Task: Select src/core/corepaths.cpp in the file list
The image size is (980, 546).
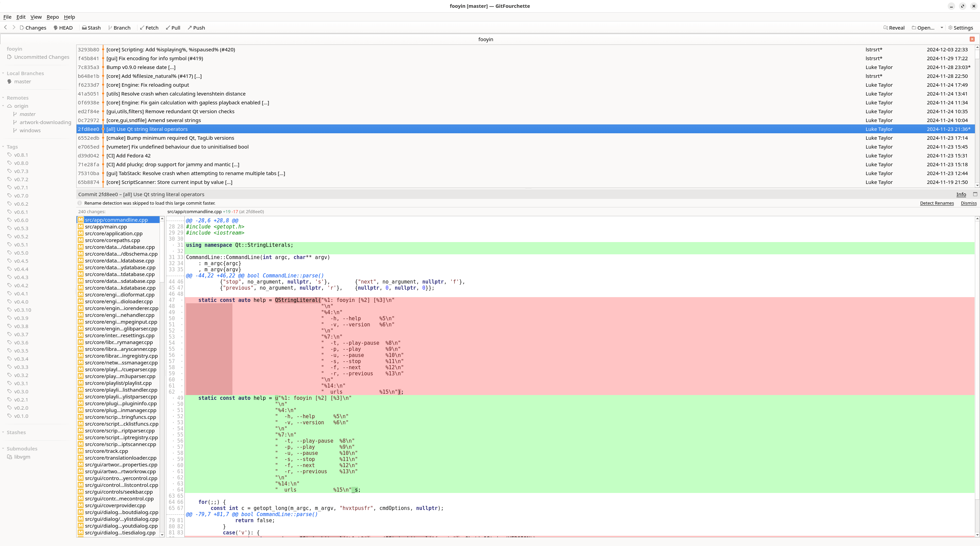Action: point(118,240)
